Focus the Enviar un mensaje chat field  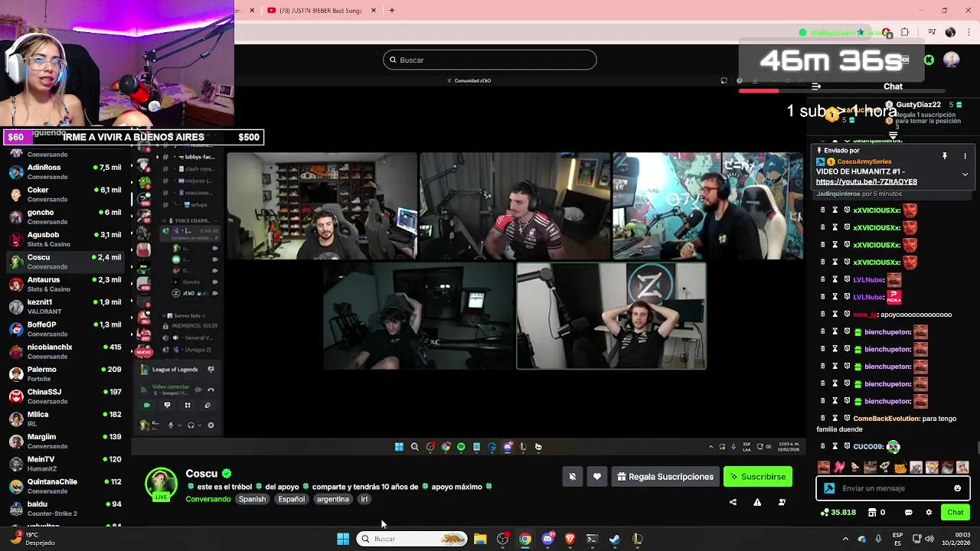coord(893,488)
